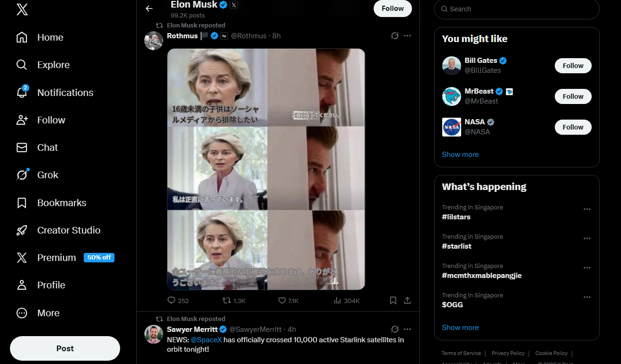Click the X logo at top left

[22, 9]
